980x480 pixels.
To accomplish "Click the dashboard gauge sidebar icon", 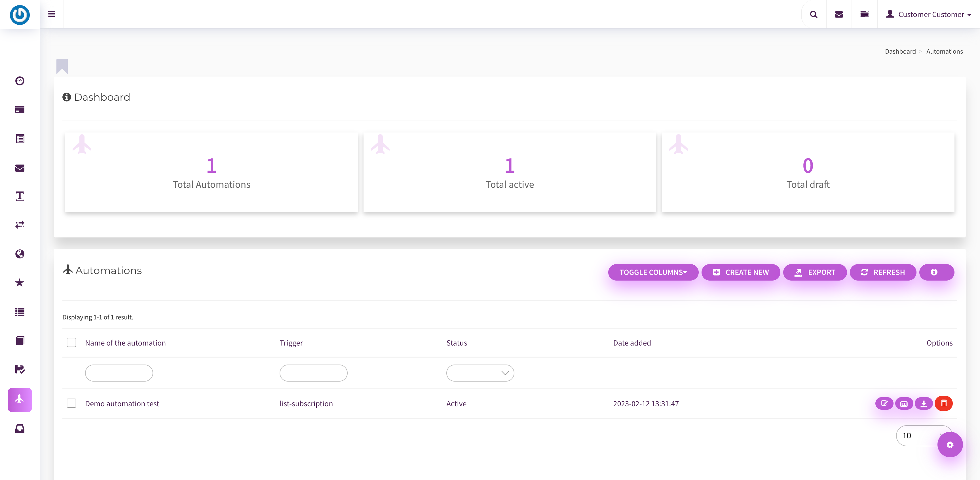I will (20, 81).
